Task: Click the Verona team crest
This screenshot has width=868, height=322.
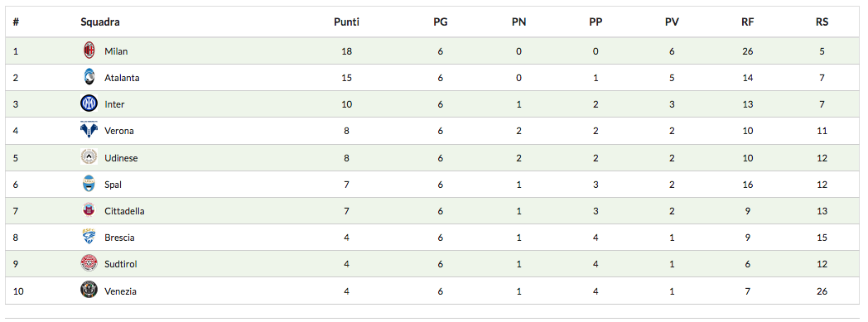Action: pyautogui.click(x=89, y=131)
